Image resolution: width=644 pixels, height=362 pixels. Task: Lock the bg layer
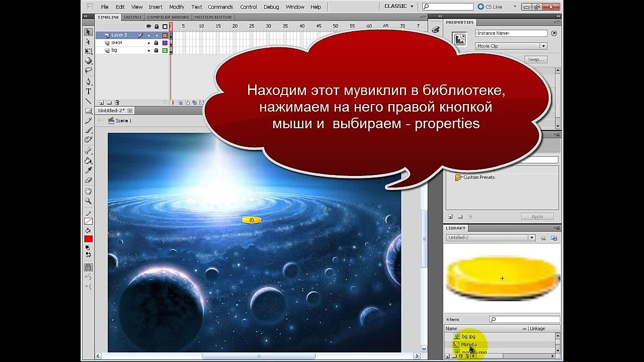156,50
